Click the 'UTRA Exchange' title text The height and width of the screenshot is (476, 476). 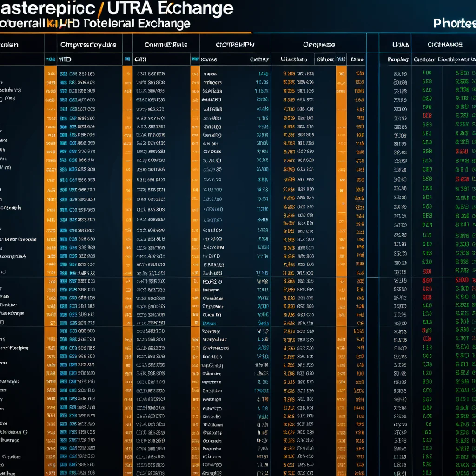(170, 8)
